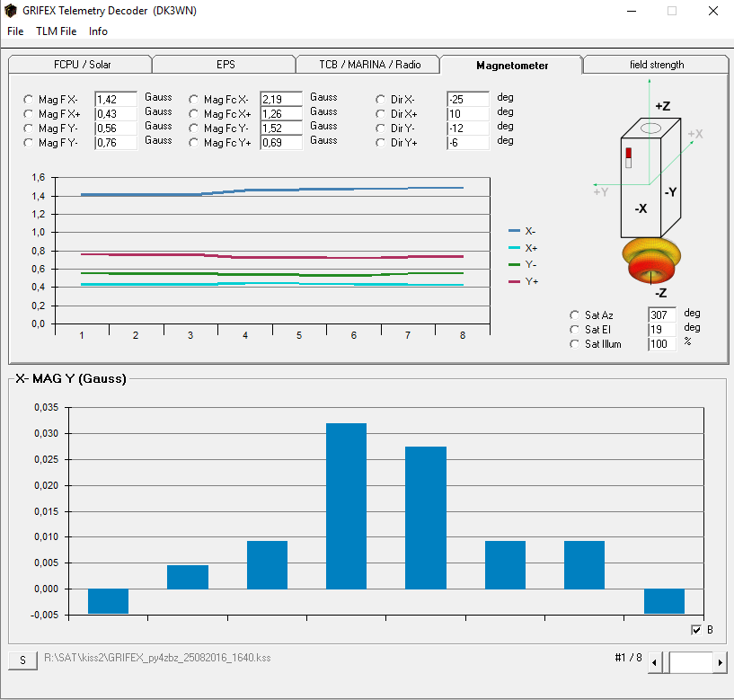
Task: Switch to the field strength tab
Action: (x=656, y=65)
